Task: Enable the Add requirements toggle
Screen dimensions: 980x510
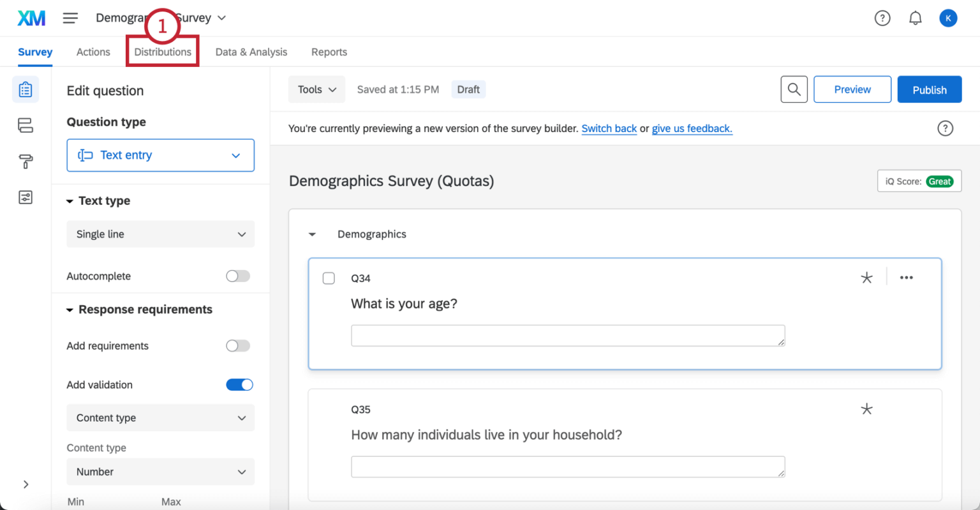Action: (x=238, y=345)
